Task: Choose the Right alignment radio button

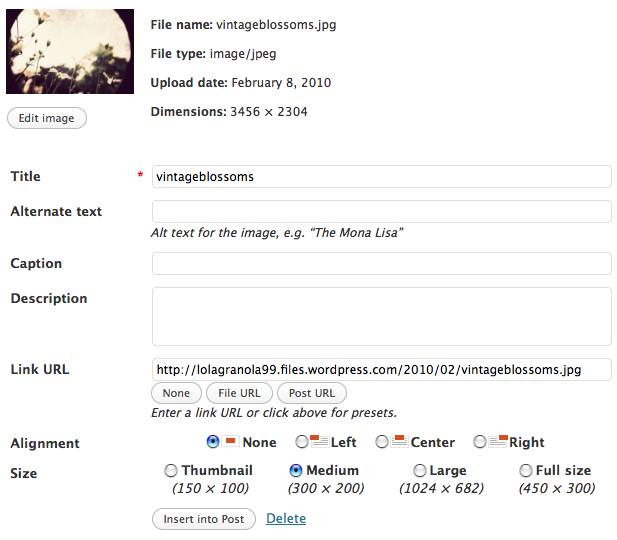Action: click(480, 442)
